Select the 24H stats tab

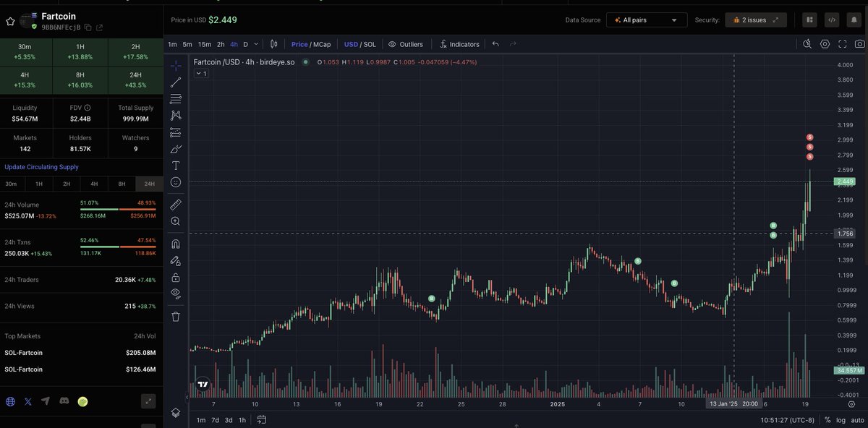[149, 184]
